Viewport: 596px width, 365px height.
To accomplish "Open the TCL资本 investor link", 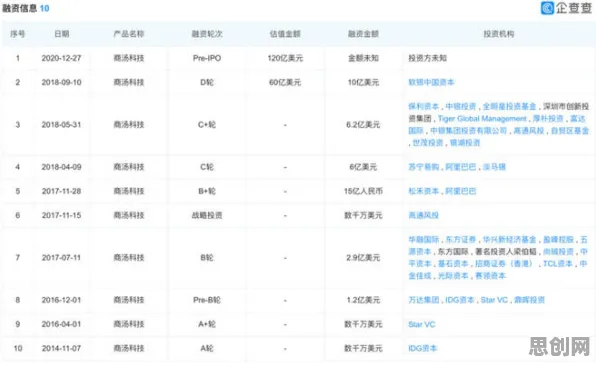I will (558, 264).
